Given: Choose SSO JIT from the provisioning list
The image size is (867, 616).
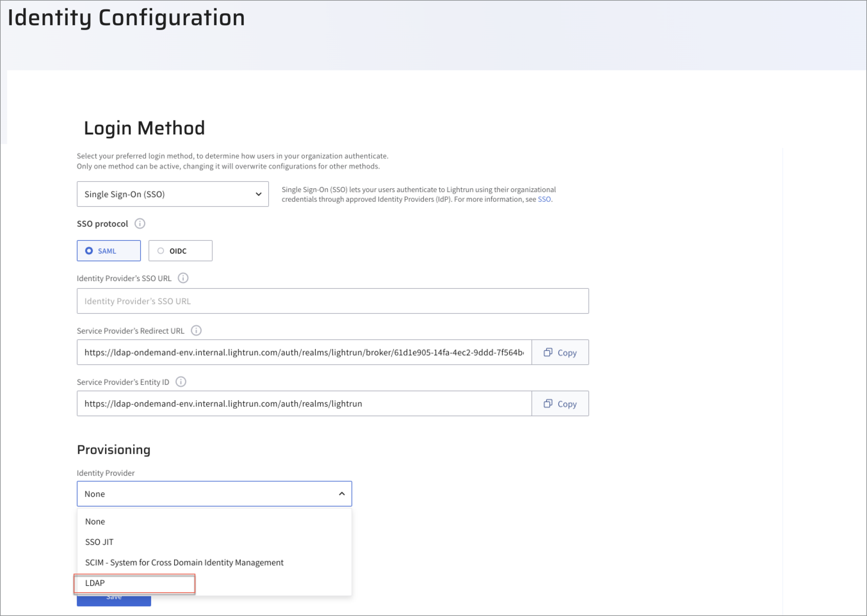Looking at the screenshot, I should (99, 542).
